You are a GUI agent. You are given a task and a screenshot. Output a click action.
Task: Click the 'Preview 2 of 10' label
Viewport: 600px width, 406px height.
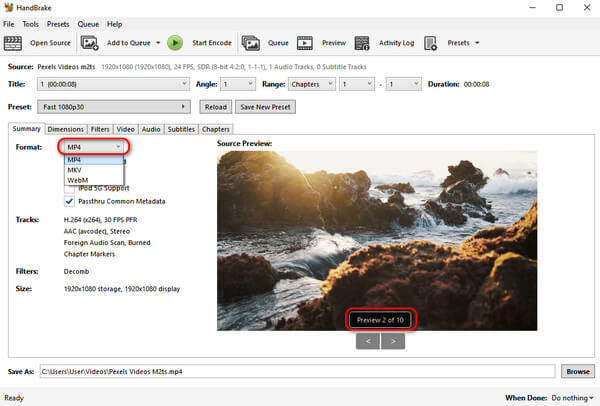click(x=380, y=320)
